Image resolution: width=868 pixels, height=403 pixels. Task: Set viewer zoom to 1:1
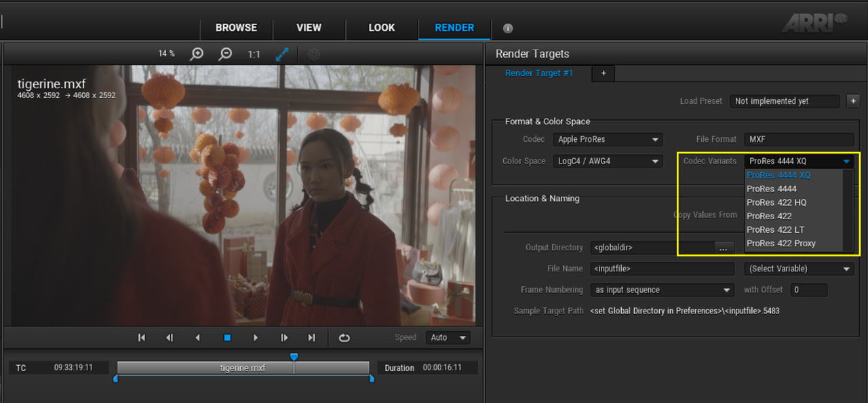[254, 54]
